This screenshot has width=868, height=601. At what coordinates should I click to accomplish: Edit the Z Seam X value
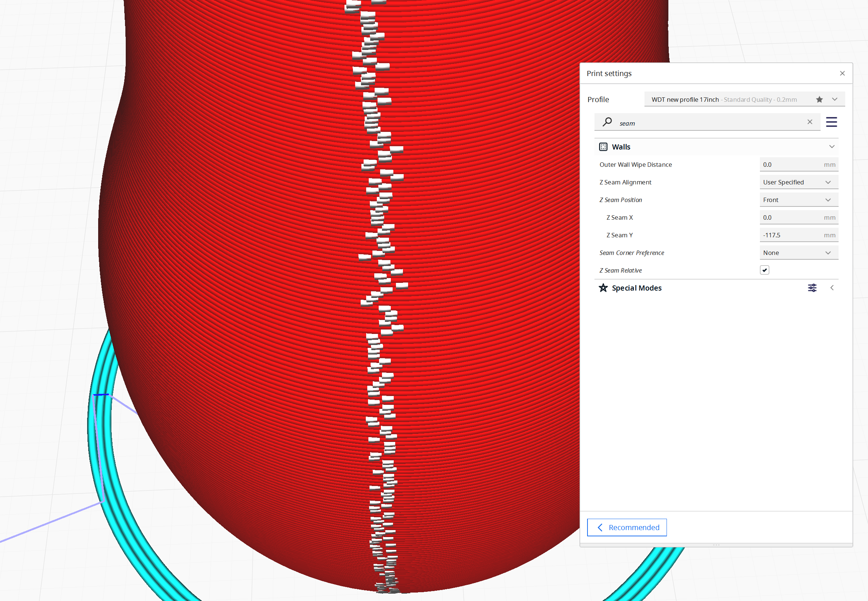[799, 217]
